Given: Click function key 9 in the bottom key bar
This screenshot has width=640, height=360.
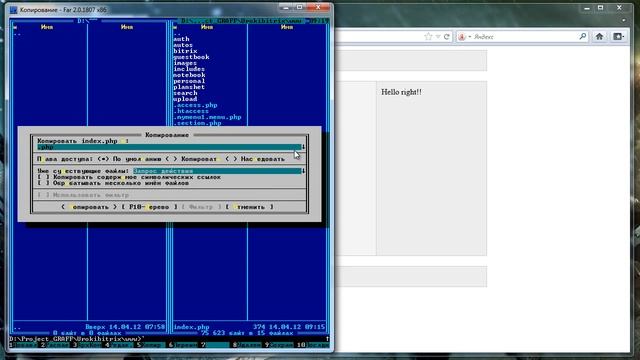Looking at the screenshot, I should 279,345.
